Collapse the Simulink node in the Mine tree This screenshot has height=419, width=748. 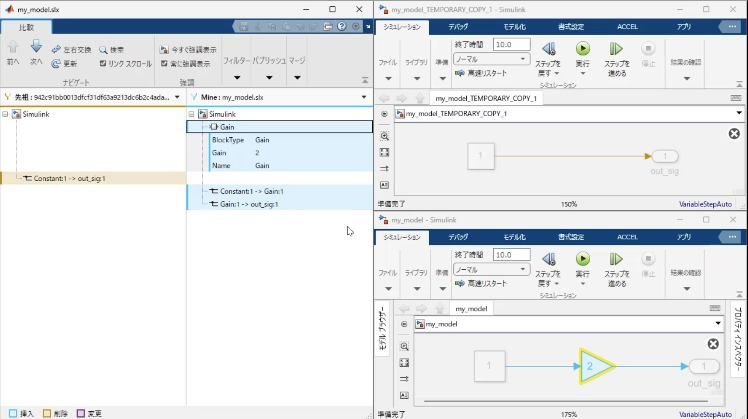(191, 115)
